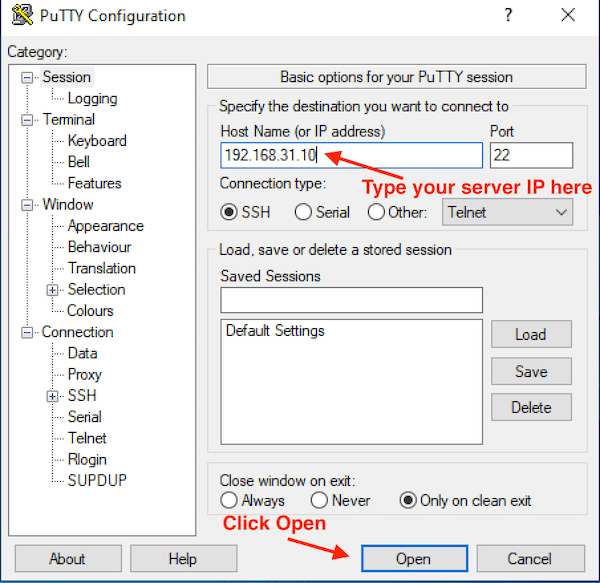This screenshot has height=583, width=600.
Task: Click the Save session button
Action: point(531,371)
